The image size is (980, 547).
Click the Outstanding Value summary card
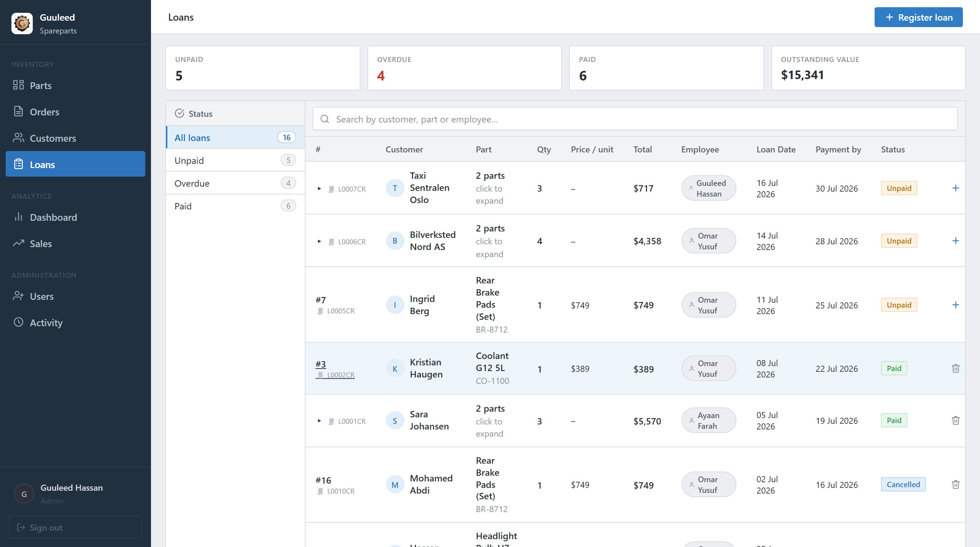[868, 68]
